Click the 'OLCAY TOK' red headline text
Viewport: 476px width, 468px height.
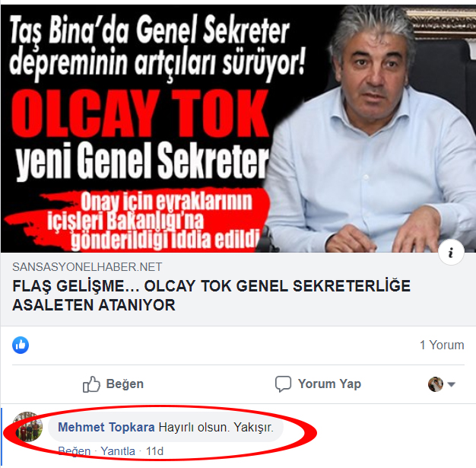(x=140, y=113)
